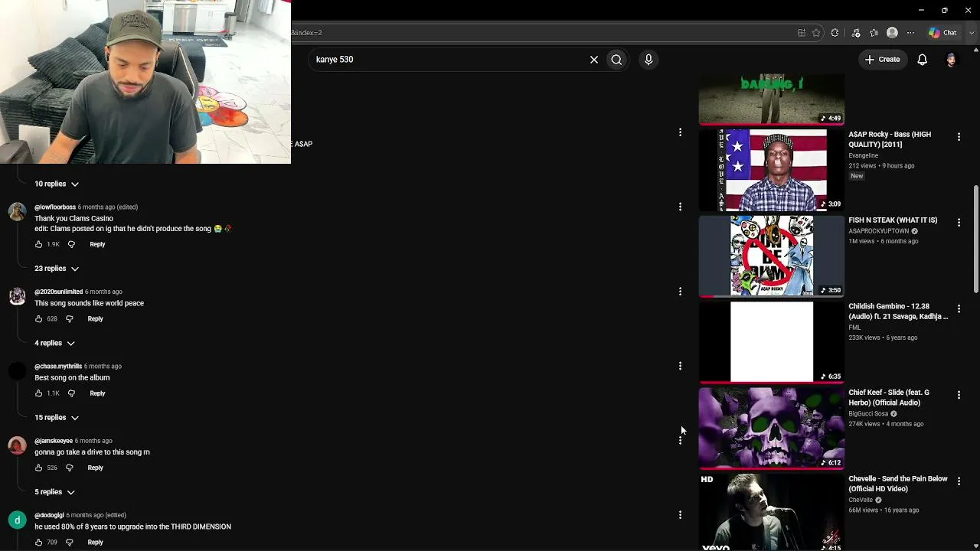Image resolution: width=980 pixels, height=551 pixels.
Task: Open more options for FISH N STEAK video
Action: (959, 222)
